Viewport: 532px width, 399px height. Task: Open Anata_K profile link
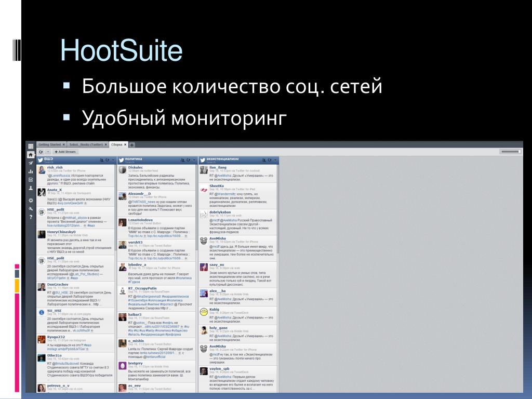[54, 190]
